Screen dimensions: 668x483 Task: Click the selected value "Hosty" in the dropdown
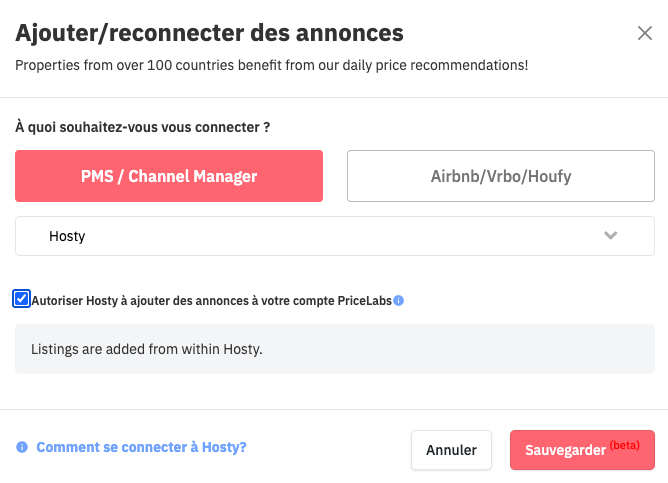67,237
